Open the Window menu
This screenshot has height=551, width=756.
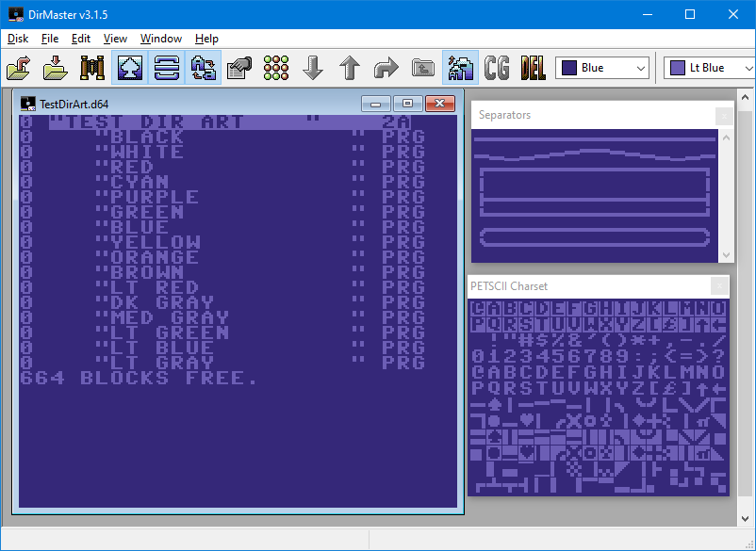[161, 39]
